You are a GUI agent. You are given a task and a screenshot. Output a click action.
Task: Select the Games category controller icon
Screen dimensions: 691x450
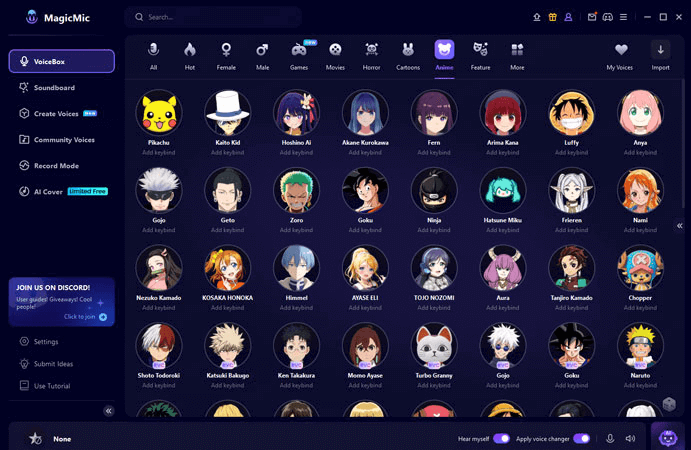tap(299, 50)
